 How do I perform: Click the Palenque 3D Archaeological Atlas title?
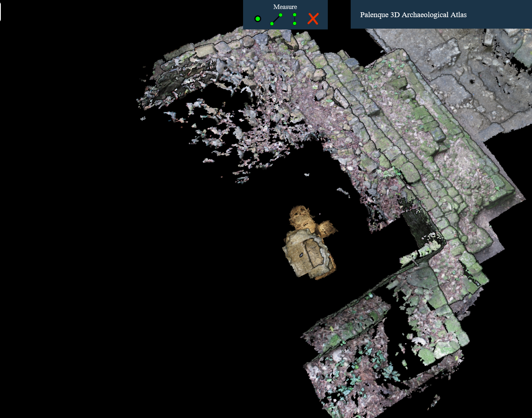pyautogui.click(x=413, y=15)
